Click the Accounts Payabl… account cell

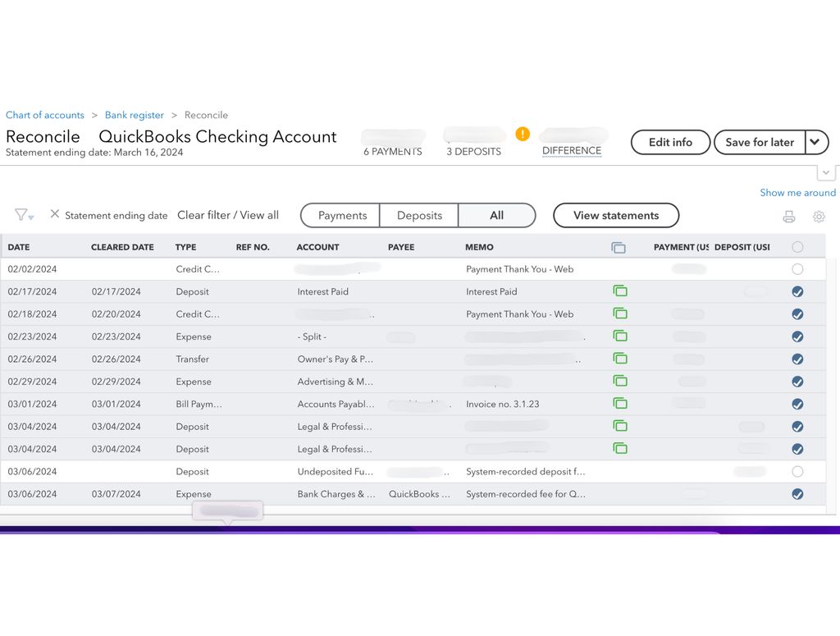pos(336,404)
